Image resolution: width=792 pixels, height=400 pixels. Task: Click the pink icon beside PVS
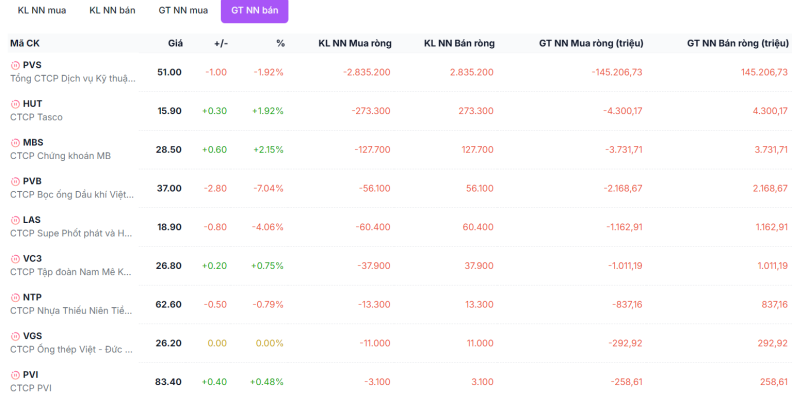pyautogui.click(x=15, y=65)
